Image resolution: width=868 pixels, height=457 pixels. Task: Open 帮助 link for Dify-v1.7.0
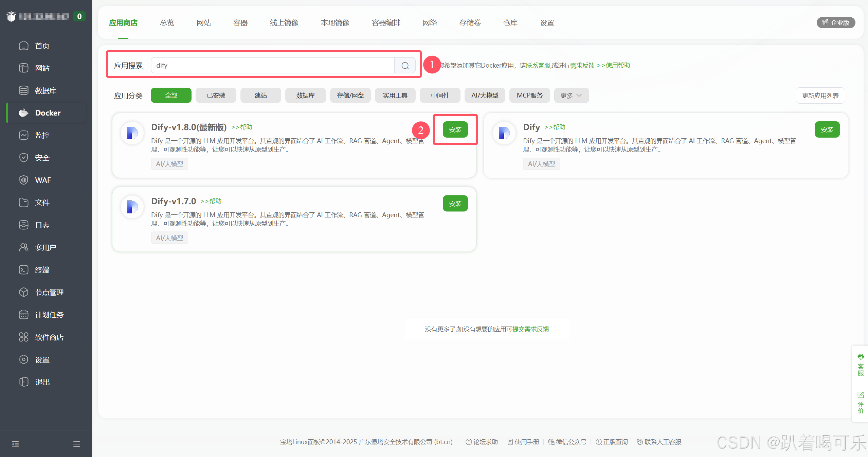[x=211, y=201]
